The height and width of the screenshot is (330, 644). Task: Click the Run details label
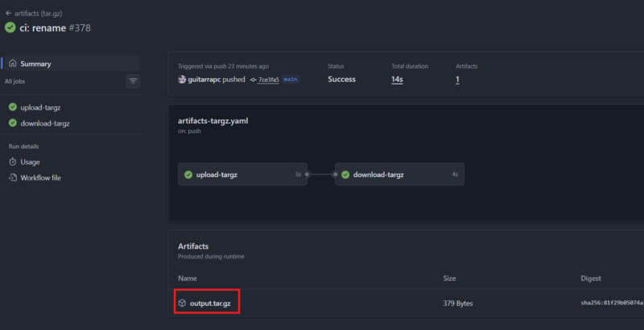[24, 146]
